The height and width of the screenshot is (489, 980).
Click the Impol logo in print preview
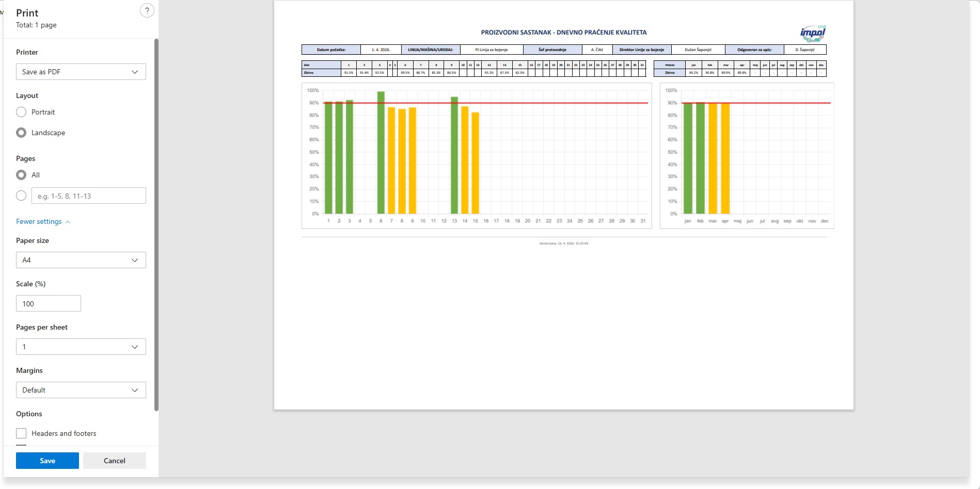tap(813, 33)
